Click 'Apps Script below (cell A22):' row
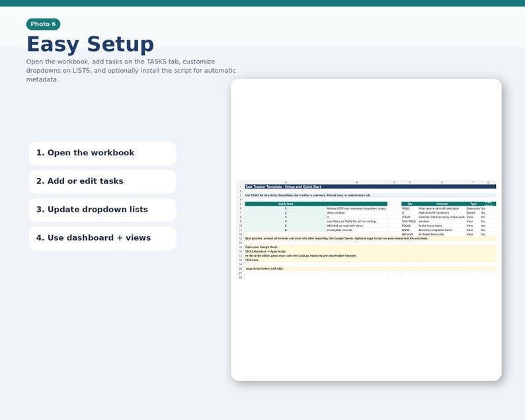The height and width of the screenshot is (420, 525). [370, 269]
